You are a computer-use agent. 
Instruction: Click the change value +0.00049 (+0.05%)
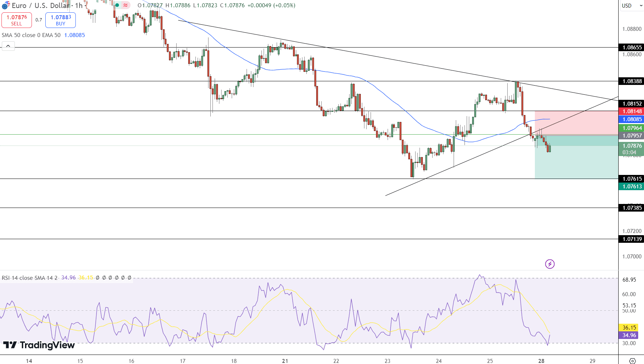271,5
